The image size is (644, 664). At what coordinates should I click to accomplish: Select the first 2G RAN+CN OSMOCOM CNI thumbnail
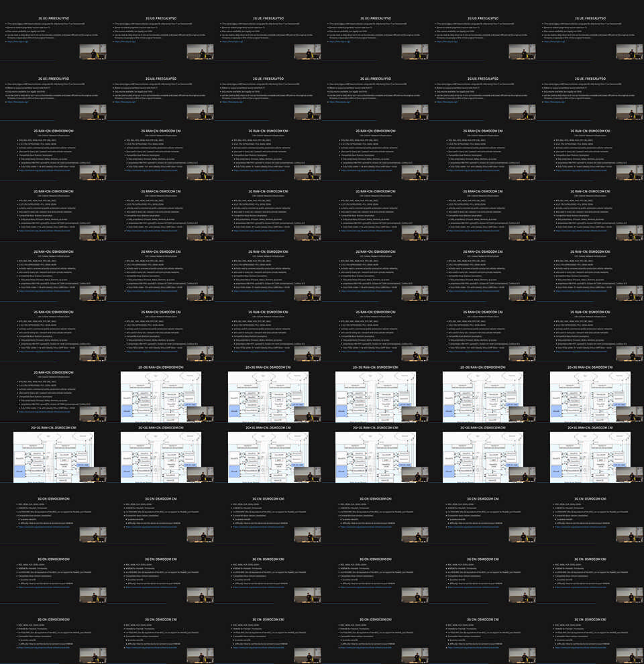(54, 151)
